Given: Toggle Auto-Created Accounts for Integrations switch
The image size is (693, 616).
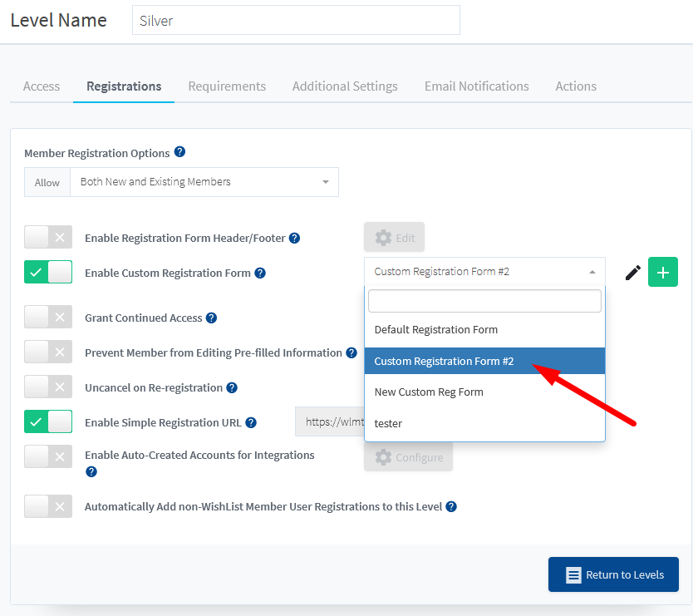Looking at the screenshot, I should point(48,456).
